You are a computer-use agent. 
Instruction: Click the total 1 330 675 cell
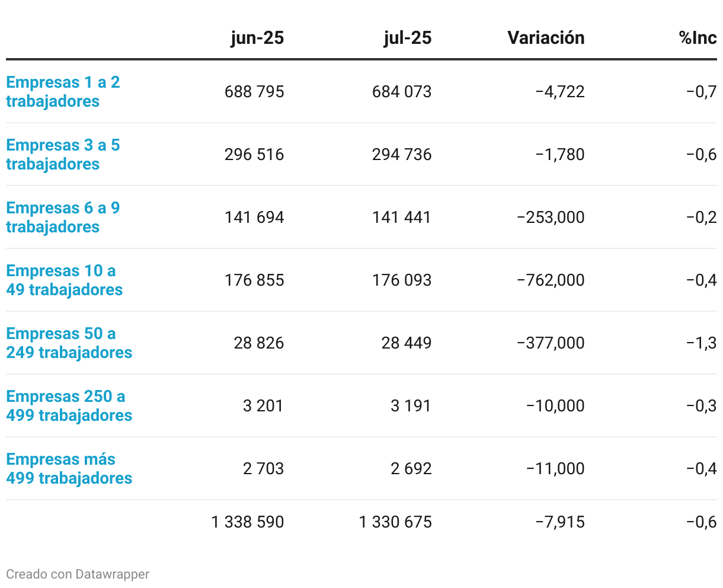395,522
